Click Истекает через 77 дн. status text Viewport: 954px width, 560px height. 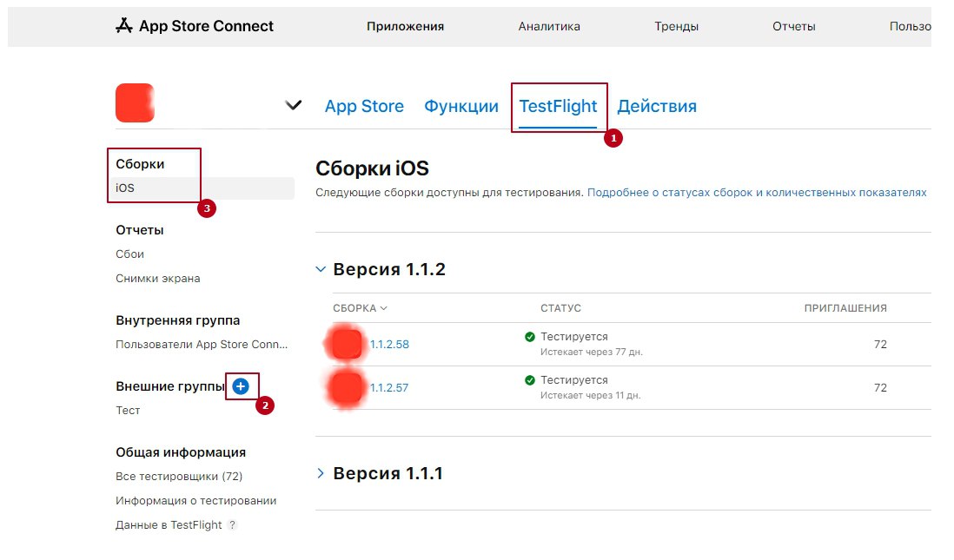pos(592,352)
